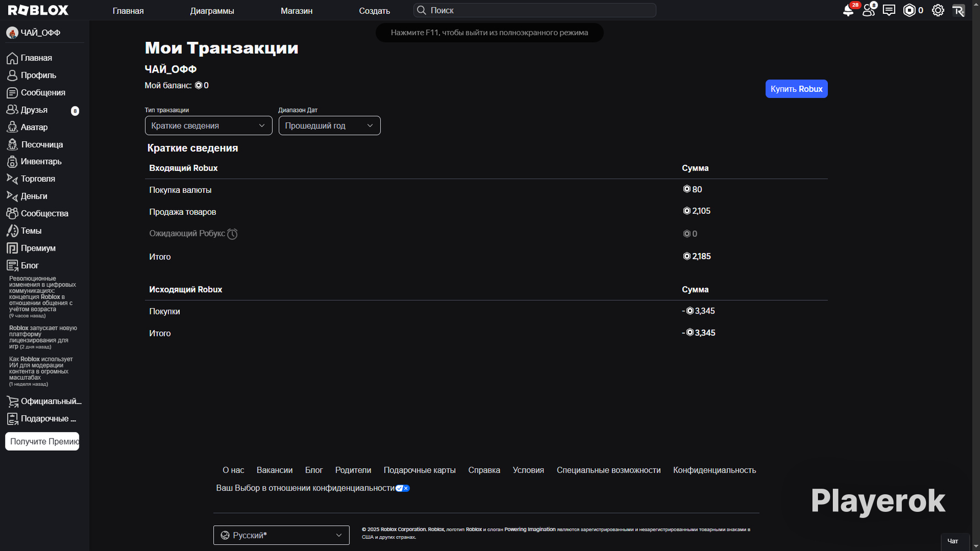Open the settings gear icon
980x551 pixels.
pos(938,10)
